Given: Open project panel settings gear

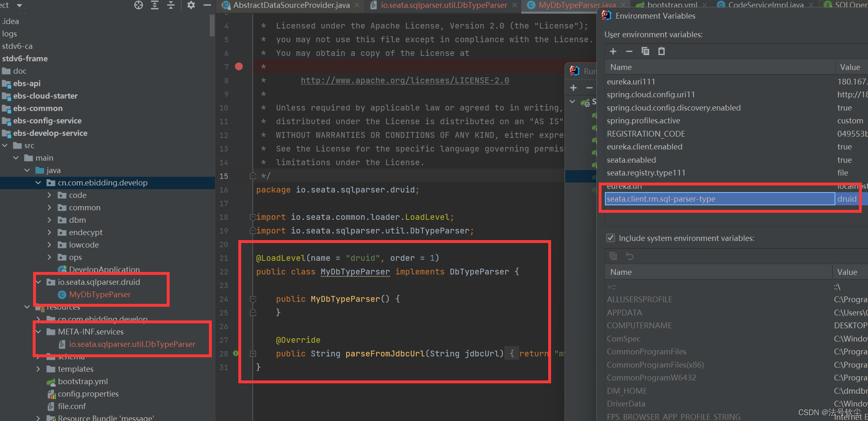Looking at the screenshot, I should pos(191,5).
